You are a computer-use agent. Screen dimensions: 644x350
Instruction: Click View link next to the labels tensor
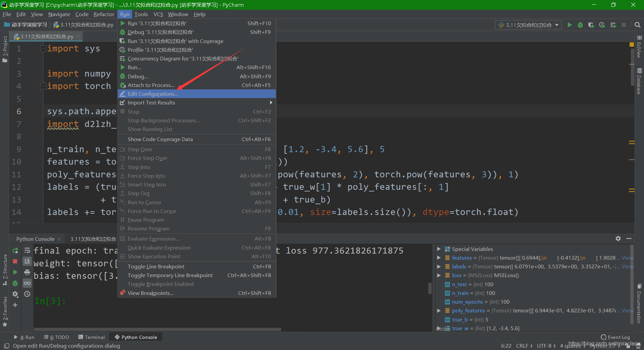[x=627, y=266]
